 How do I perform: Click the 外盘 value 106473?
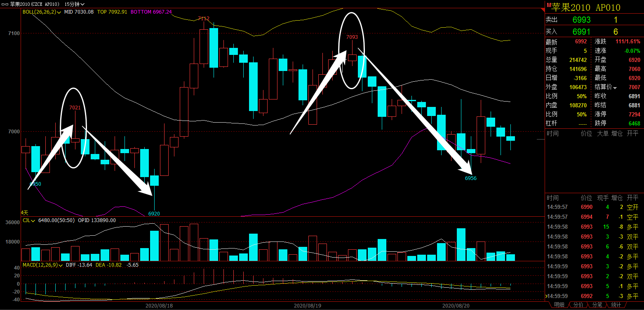coord(578,87)
